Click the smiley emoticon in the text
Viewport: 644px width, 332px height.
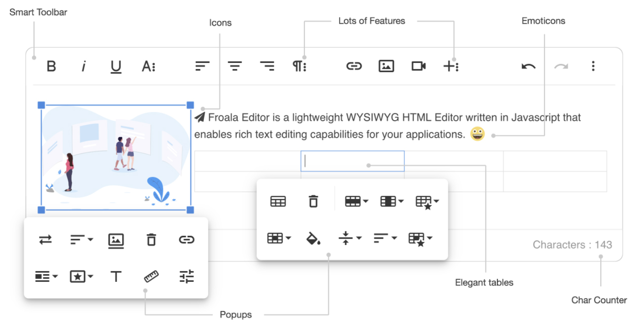477,134
